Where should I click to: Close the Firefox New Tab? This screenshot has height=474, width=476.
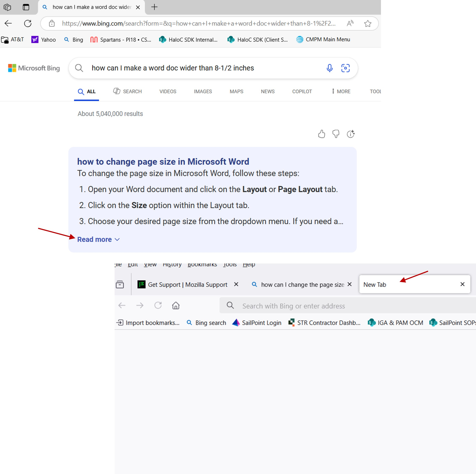[462, 284]
